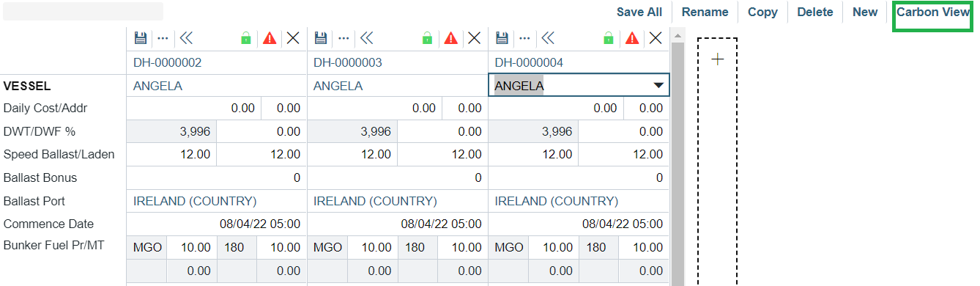
Task: Save estimate DH-0000004 with disk icon
Action: pos(502,38)
